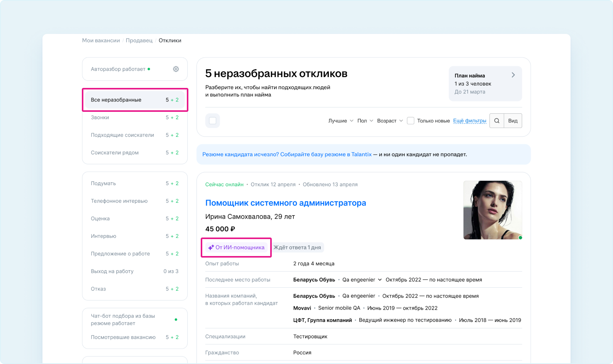
Task: Open the Лучшие sort dropdown
Action: click(x=340, y=121)
